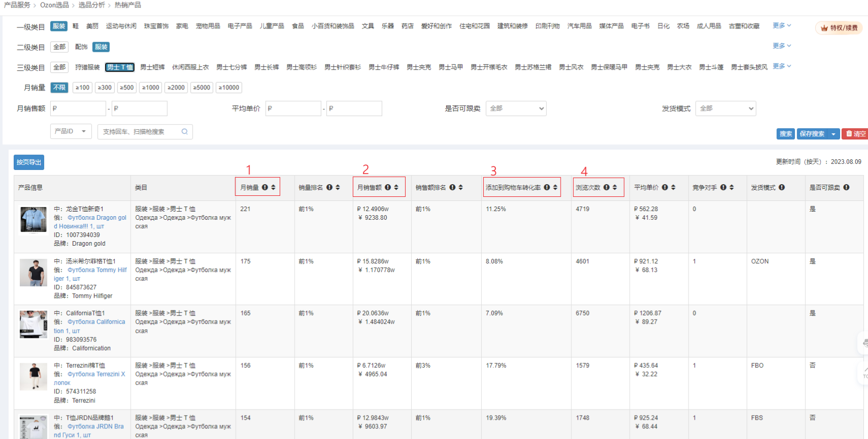
Task: Click the blue 搜索 button
Action: point(786,134)
